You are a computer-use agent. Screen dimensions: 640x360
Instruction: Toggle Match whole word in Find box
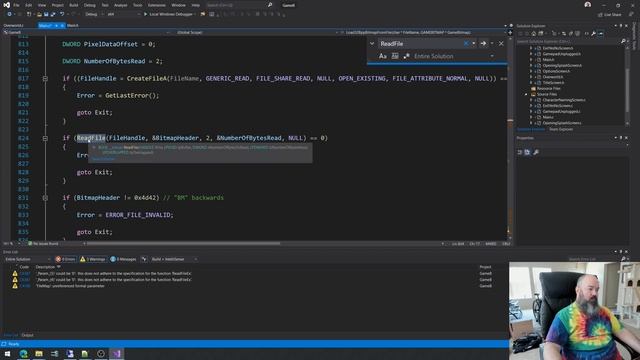395,56
